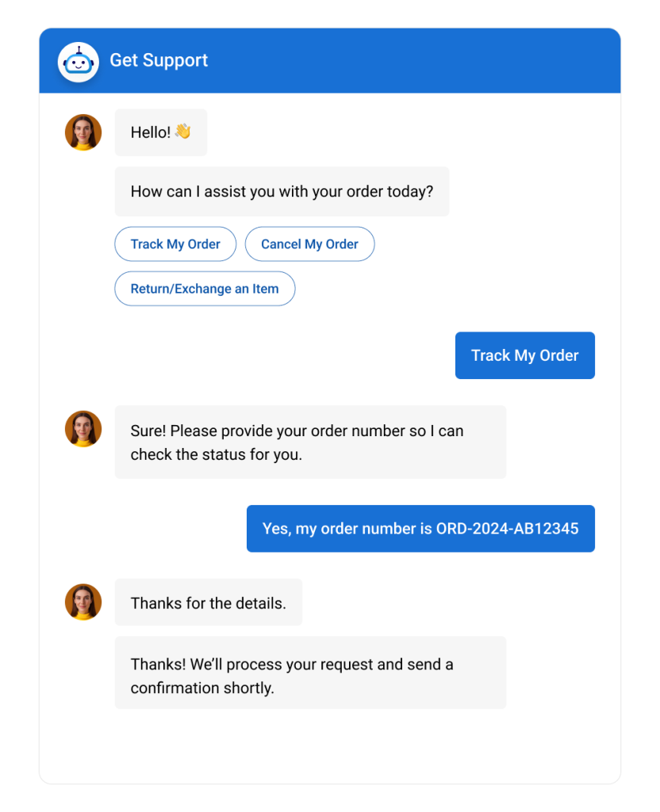This screenshot has width=660, height=812.
Task: Click agent avatar beside Thanks for the details
Action: (x=83, y=602)
